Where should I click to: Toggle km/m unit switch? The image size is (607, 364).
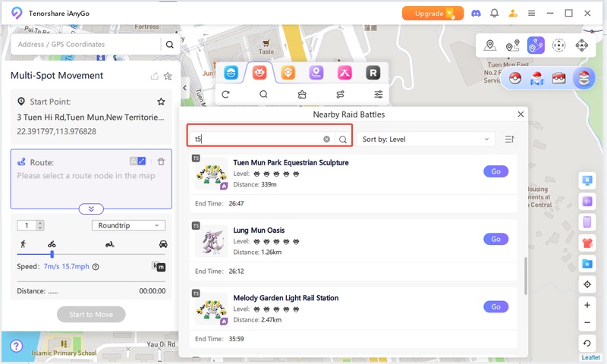point(159,266)
